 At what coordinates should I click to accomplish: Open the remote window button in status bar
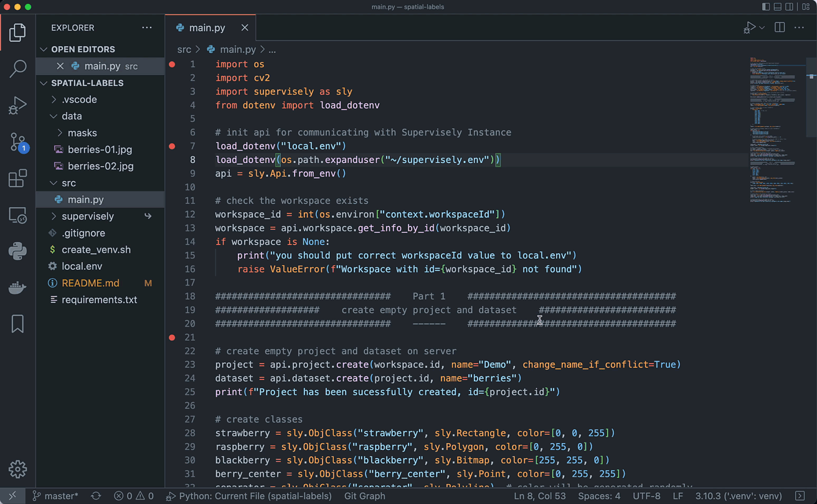[12, 496]
